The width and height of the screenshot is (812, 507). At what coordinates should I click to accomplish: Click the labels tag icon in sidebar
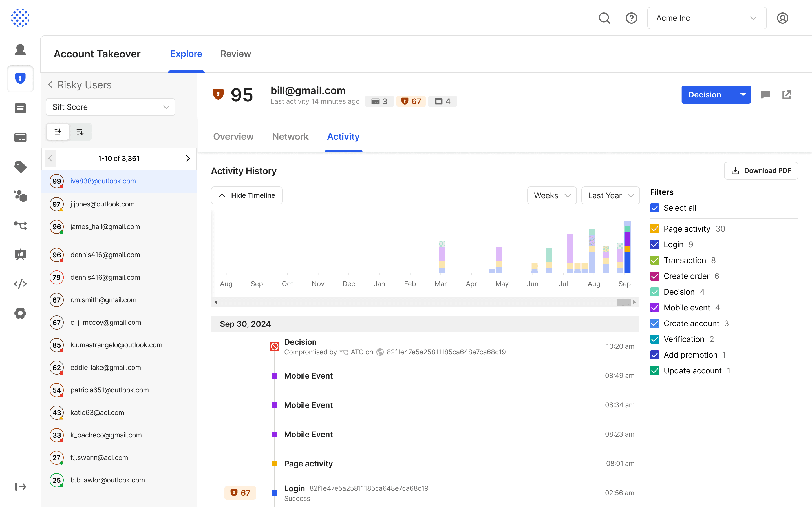coord(20,167)
